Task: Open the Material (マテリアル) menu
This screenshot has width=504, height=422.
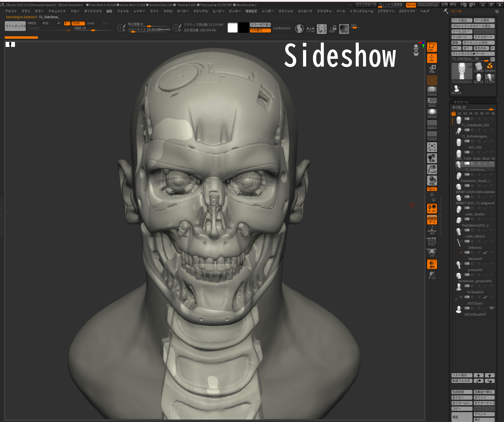Action: (x=200, y=11)
